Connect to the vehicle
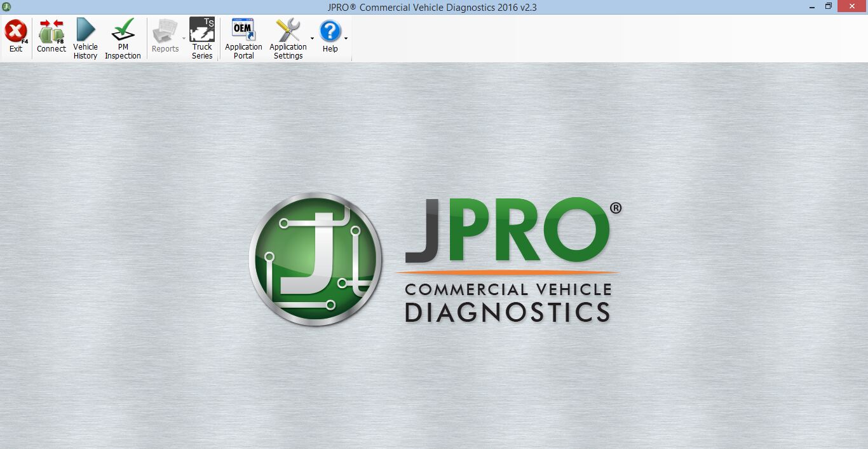 coord(51,38)
